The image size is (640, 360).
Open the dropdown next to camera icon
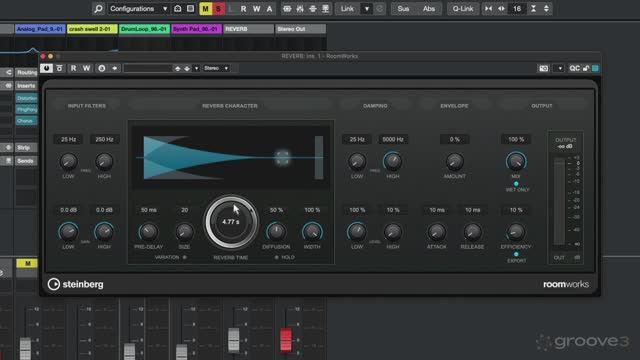click(560, 68)
